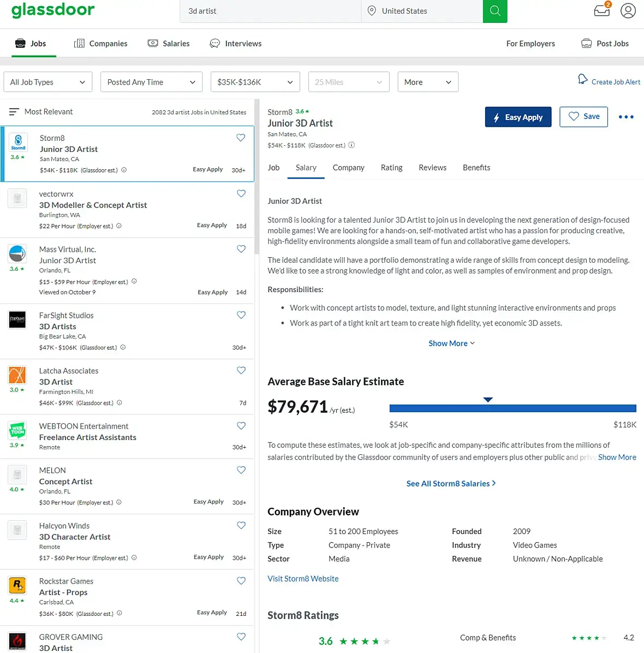Expand salary estimate text Show More
This screenshot has width=644, height=653.
[x=617, y=458]
